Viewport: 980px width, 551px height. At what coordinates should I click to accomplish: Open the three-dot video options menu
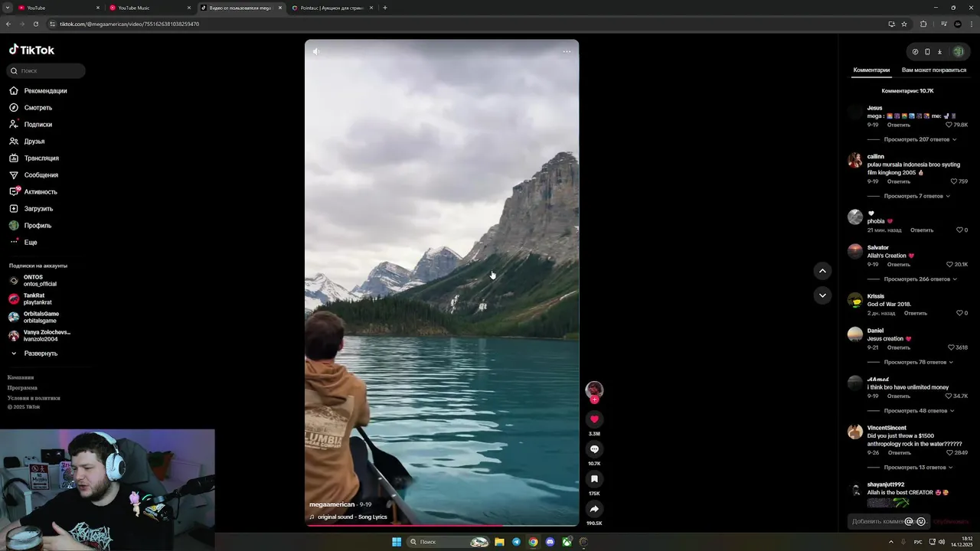567,51
